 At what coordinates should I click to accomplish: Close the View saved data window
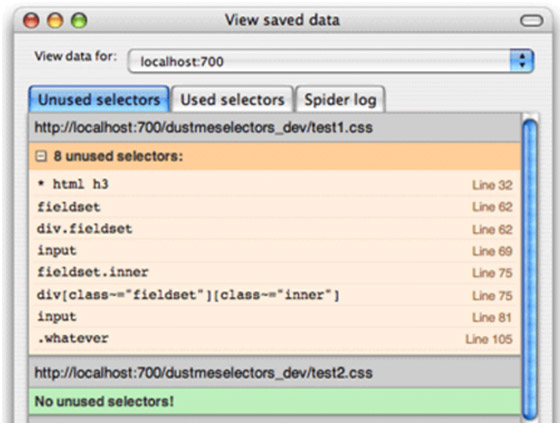click(x=31, y=20)
